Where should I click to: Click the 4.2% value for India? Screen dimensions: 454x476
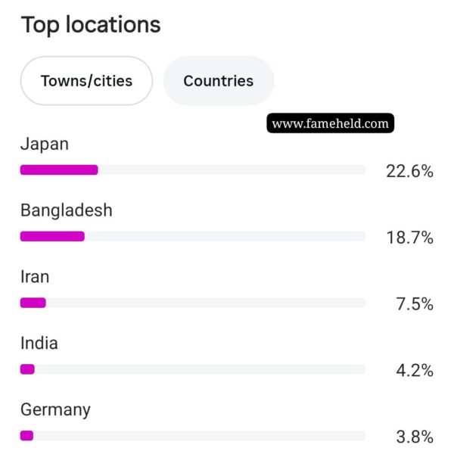pyautogui.click(x=415, y=370)
